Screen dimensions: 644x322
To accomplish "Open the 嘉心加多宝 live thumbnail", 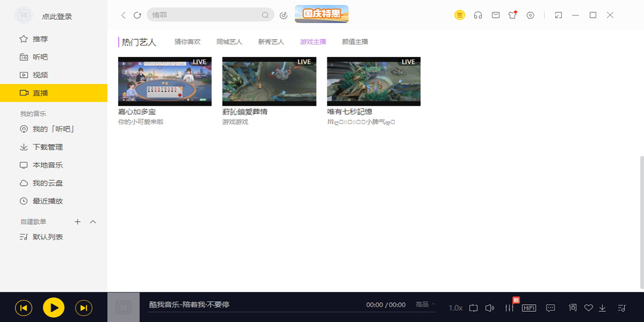I will click(165, 82).
